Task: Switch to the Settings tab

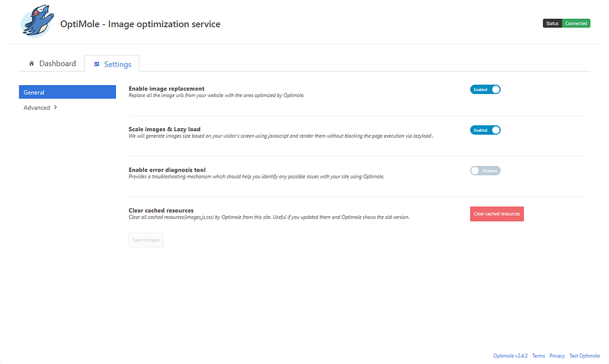Action: click(x=112, y=64)
